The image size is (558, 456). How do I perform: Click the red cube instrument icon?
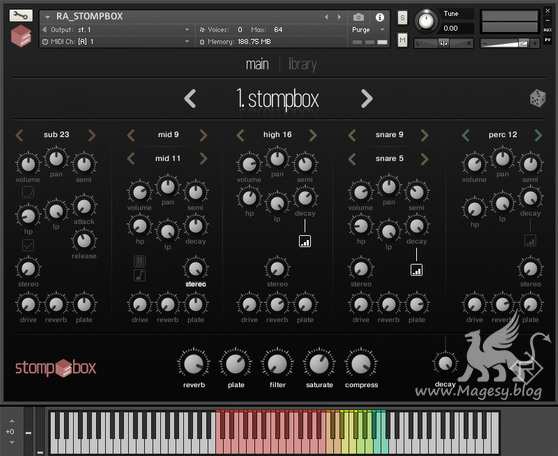coord(21,36)
